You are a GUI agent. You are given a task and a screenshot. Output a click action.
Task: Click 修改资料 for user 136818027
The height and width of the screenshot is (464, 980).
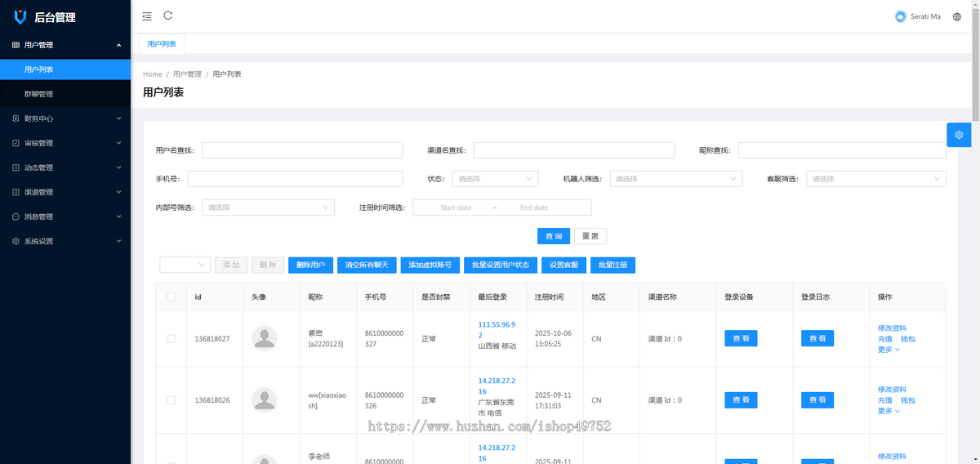click(892, 328)
